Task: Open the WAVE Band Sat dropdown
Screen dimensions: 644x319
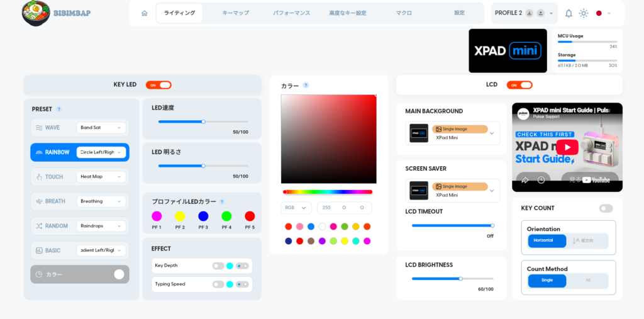Action: (101, 128)
